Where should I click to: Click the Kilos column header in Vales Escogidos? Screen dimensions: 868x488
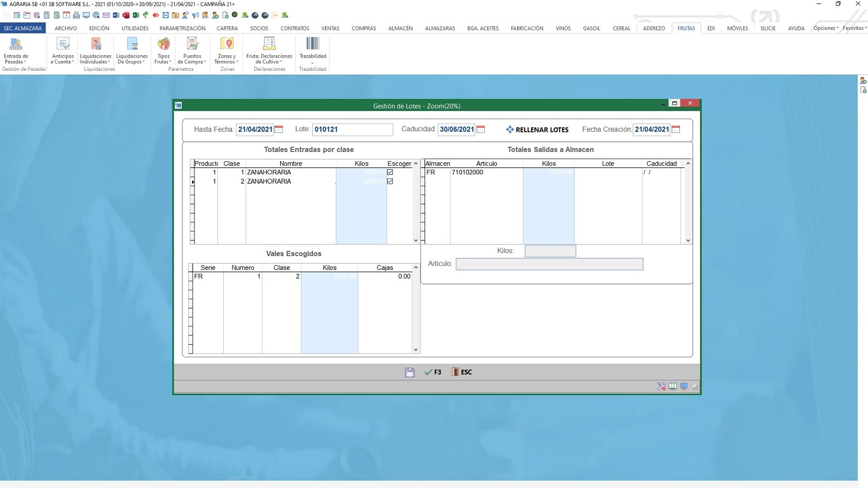(x=330, y=268)
